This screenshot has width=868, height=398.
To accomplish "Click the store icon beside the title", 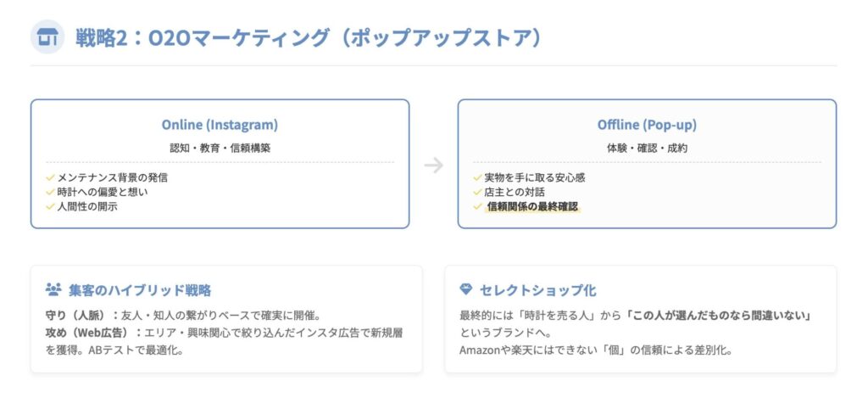I will pos(47,37).
